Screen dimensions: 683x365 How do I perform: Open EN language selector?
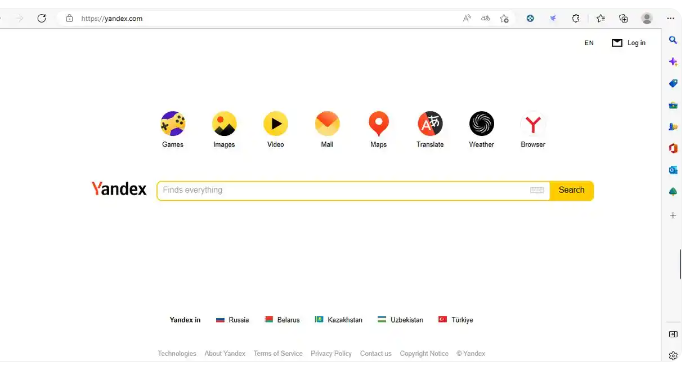pyautogui.click(x=589, y=43)
